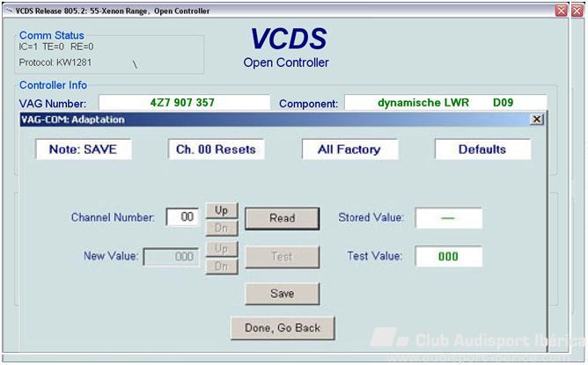
Task: Close the outer background window
Action: pyautogui.click(x=577, y=11)
